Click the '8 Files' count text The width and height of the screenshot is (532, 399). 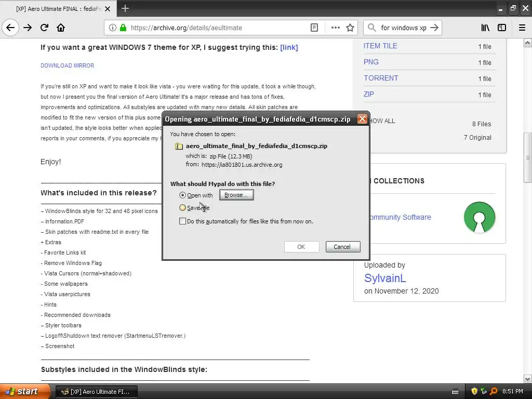click(x=482, y=124)
